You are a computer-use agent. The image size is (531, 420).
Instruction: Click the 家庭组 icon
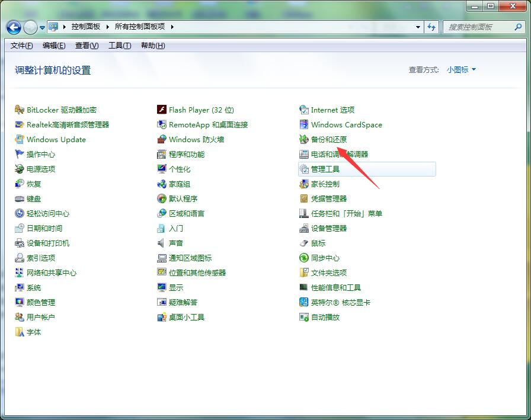click(x=162, y=184)
